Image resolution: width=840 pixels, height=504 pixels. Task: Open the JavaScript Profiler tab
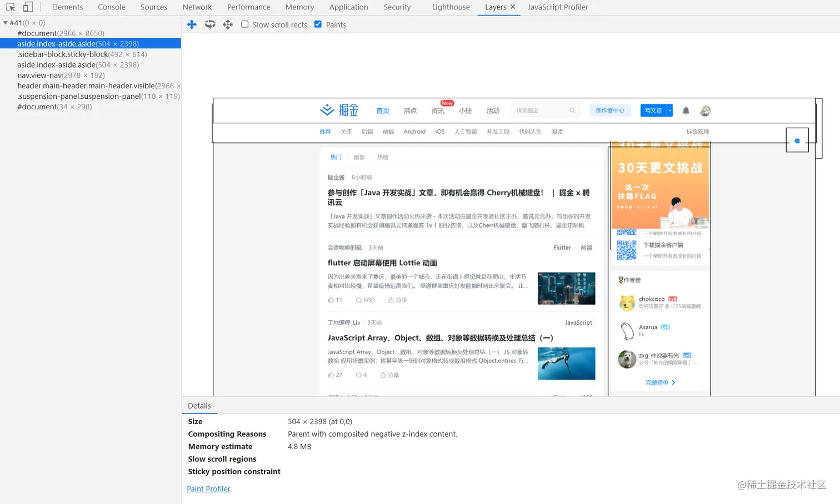[558, 7]
